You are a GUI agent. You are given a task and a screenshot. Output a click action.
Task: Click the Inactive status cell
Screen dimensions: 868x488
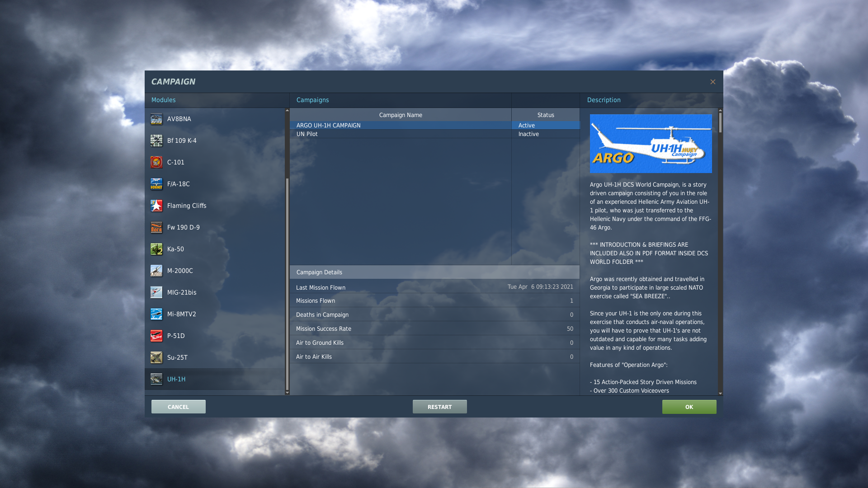point(546,134)
